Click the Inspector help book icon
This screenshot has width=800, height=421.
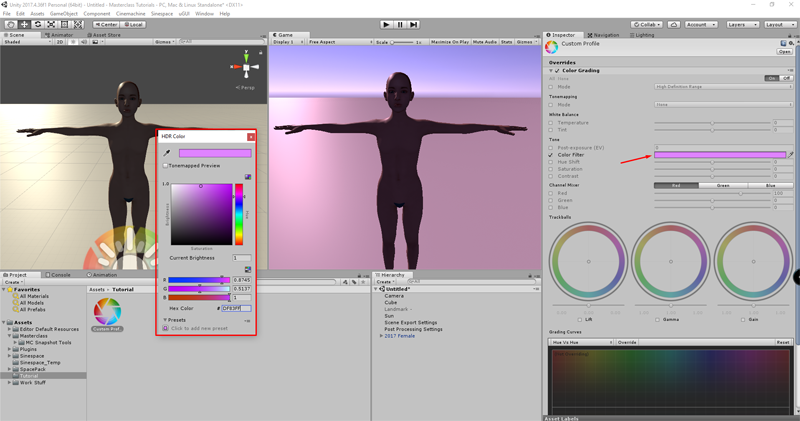tap(783, 43)
